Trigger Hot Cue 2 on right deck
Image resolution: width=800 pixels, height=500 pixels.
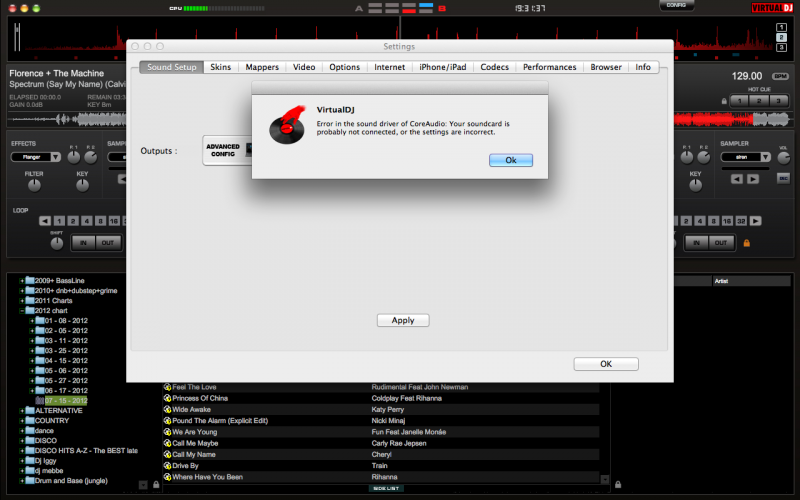tap(759, 101)
